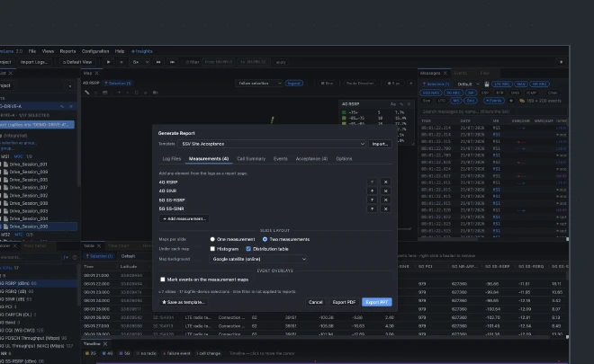
Task: Click the Export PPT button
Action: tap(377, 302)
